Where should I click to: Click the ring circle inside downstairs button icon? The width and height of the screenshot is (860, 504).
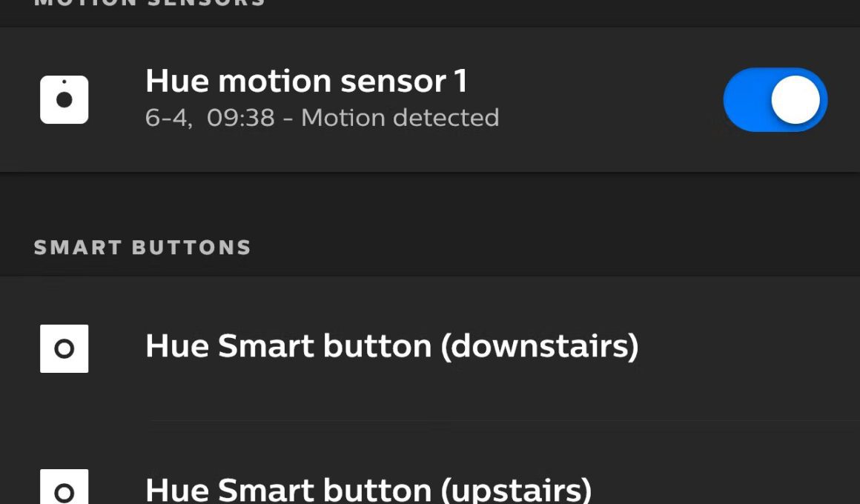pyautogui.click(x=64, y=349)
